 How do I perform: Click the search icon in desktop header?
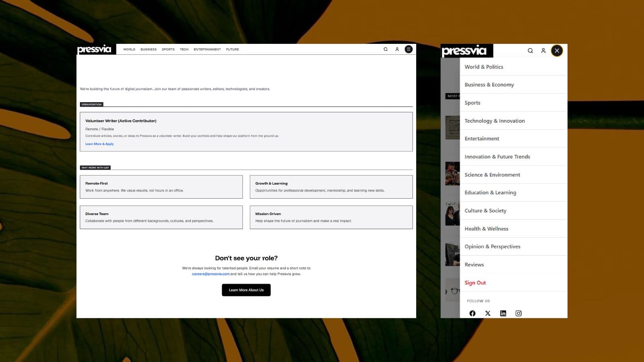point(386,49)
